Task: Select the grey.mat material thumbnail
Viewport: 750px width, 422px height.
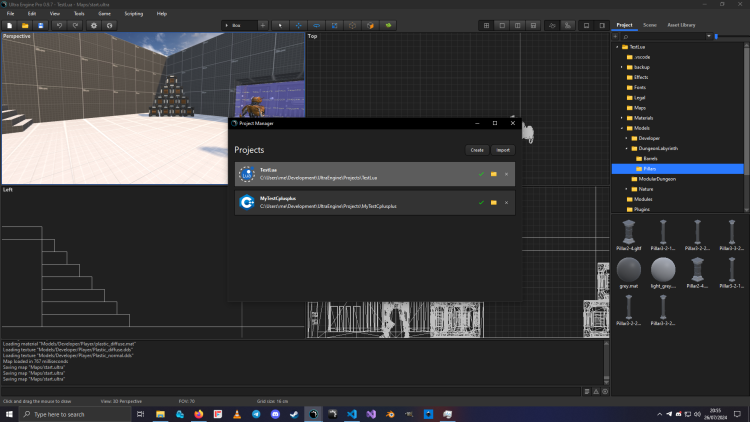Action: coord(629,272)
